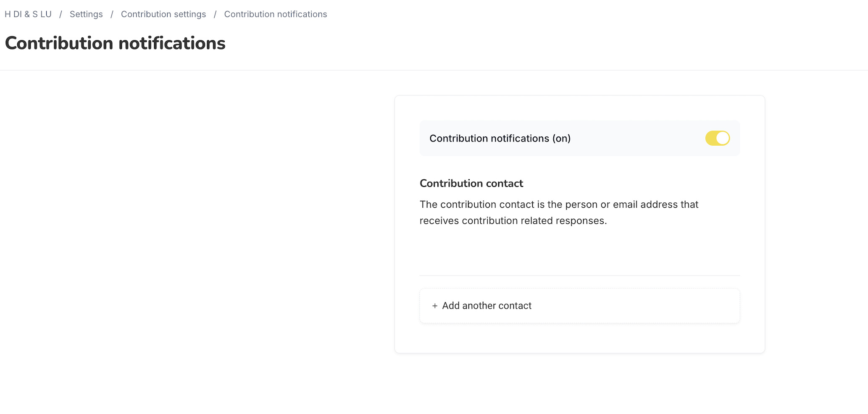Click the divider line above Add another contact
This screenshot has height=414, width=868.
(580, 275)
